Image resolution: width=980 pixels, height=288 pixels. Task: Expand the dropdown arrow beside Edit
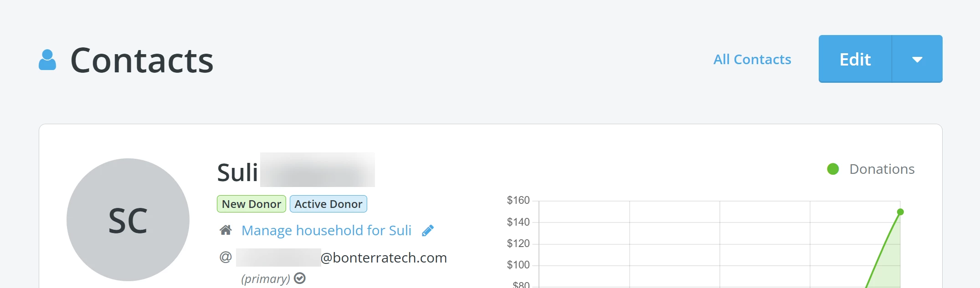(917, 59)
